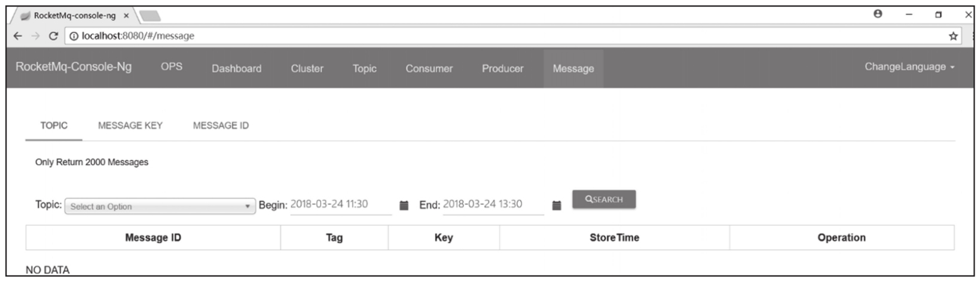The image size is (980, 282).
Task: Click the NO DATA text
Action: [x=48, y=270]
